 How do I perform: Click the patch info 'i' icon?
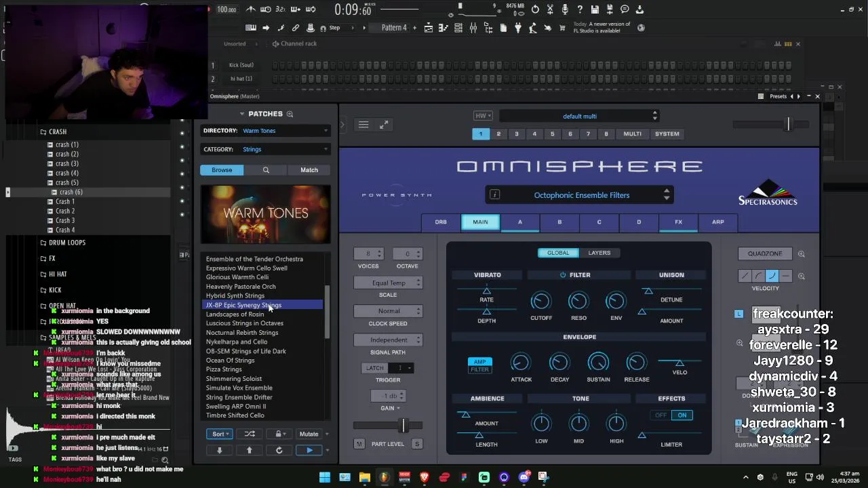494,195
